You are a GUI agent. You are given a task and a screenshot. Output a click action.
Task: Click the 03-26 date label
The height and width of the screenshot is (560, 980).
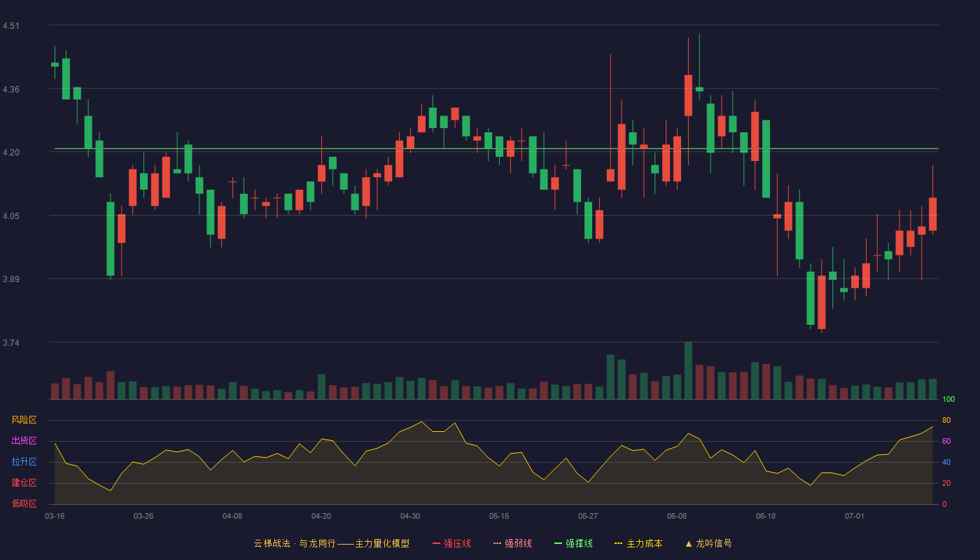(143, 516)
